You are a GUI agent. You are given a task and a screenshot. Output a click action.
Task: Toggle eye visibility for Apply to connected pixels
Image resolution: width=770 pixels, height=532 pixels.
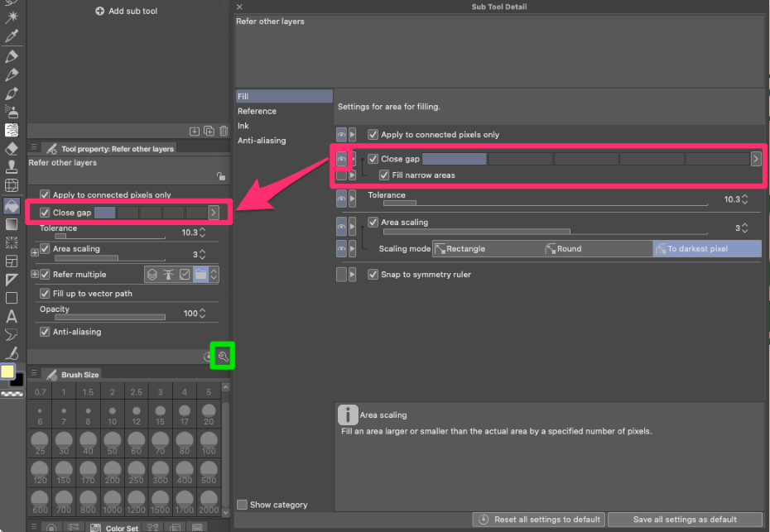pyautogui.click(x=341, y=135)
